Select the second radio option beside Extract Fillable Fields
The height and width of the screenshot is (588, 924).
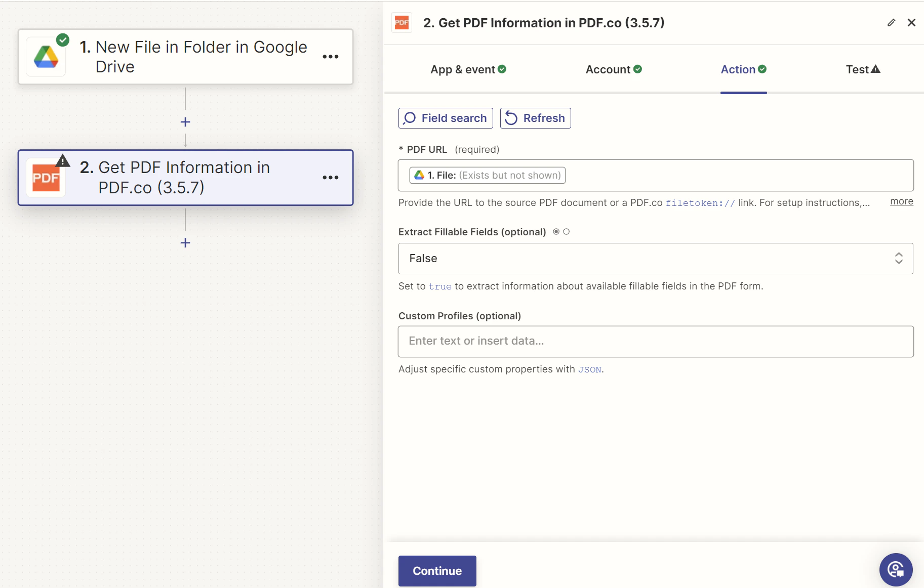click(567, 232)
